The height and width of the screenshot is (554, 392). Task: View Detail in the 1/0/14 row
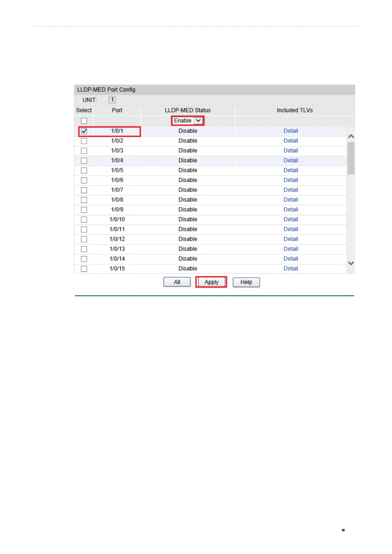pos(291,259)
